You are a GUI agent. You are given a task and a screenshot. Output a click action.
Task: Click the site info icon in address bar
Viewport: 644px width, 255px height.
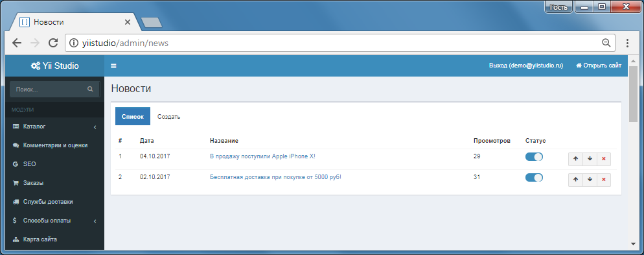pos(73,43)
